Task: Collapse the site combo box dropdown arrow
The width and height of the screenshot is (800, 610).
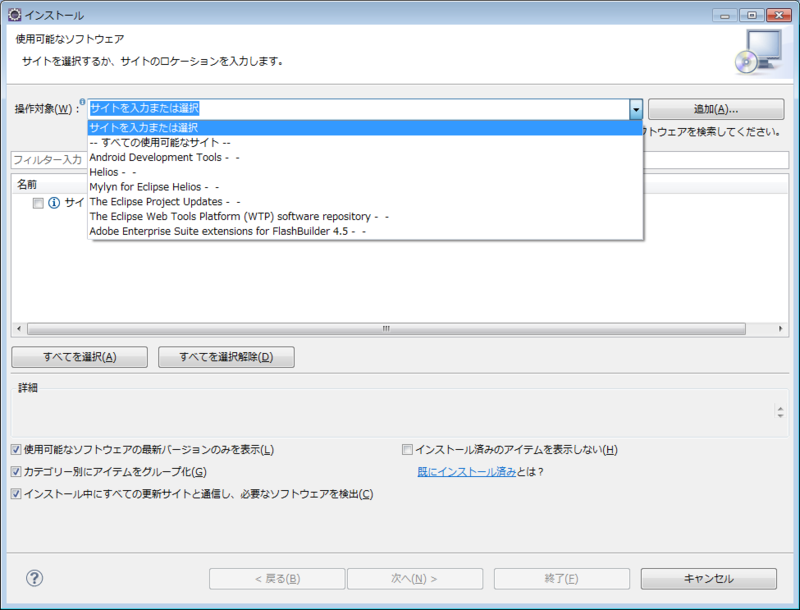Action: coord(636,109)
